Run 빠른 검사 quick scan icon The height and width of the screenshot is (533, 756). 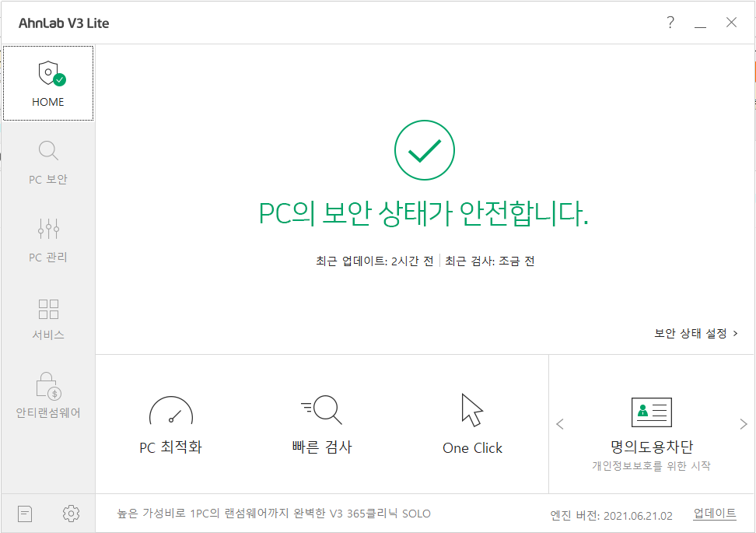(x=321, y=410)
